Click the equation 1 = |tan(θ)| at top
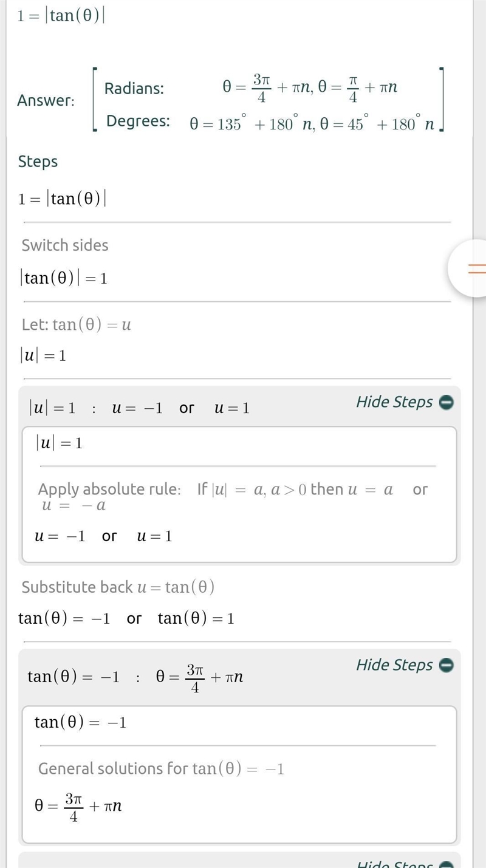Screen dimensions: 486x868 [61, 15]
